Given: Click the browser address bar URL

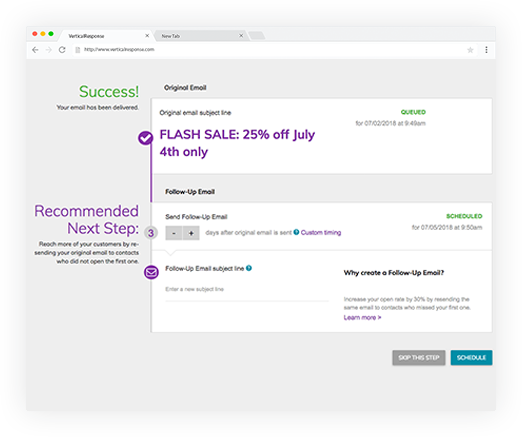Looking at the screenshot, I should pyautogui.click(x=119, y=50).
